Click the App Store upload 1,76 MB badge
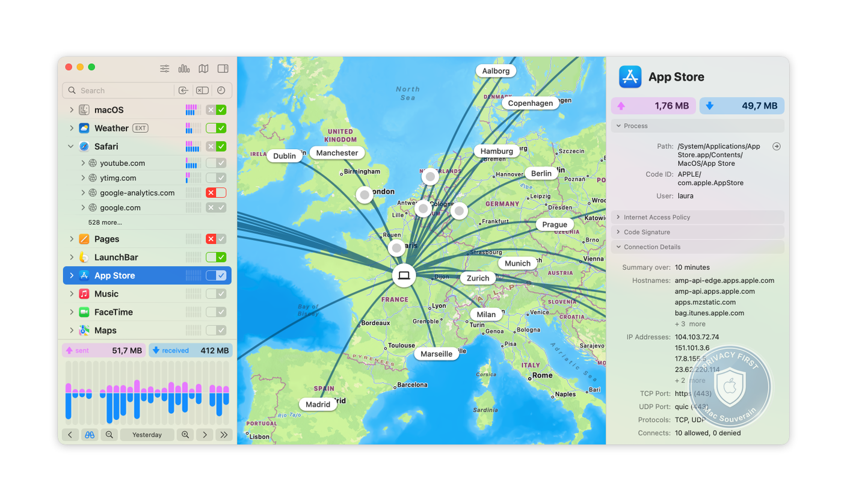847x504 pixels. coord(654,106)
